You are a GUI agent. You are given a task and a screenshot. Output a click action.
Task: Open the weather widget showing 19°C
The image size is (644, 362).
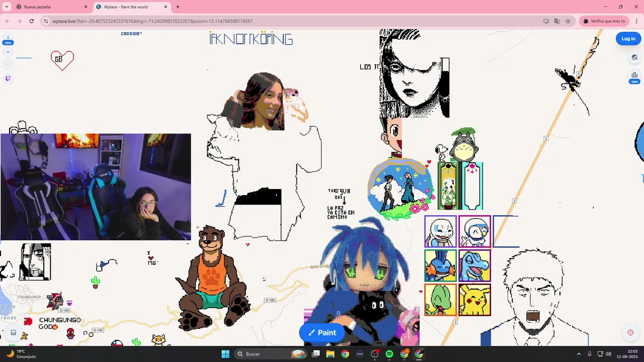tap(21, 354)
